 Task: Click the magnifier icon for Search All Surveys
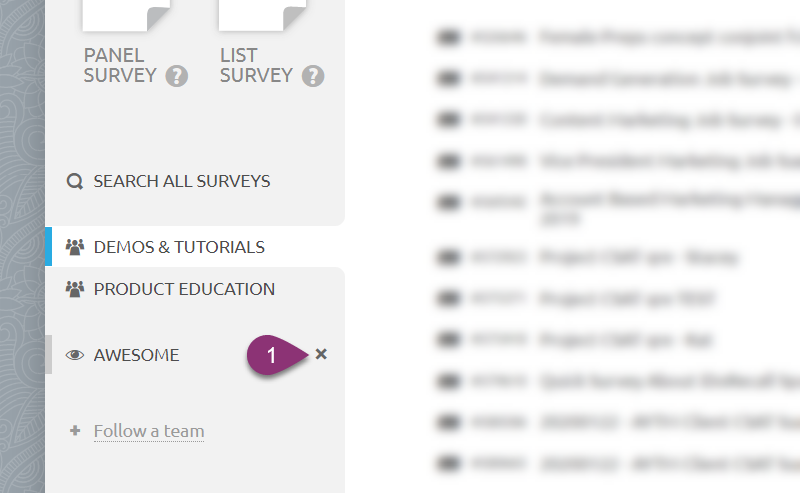pos(74,182)
